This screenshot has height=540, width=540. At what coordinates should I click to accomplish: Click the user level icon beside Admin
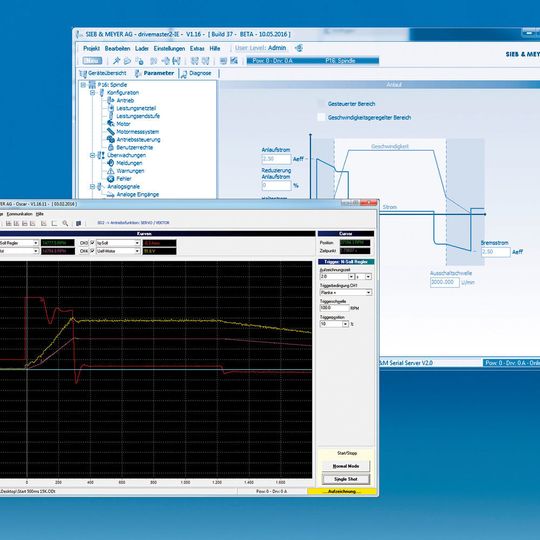point(298,48)
